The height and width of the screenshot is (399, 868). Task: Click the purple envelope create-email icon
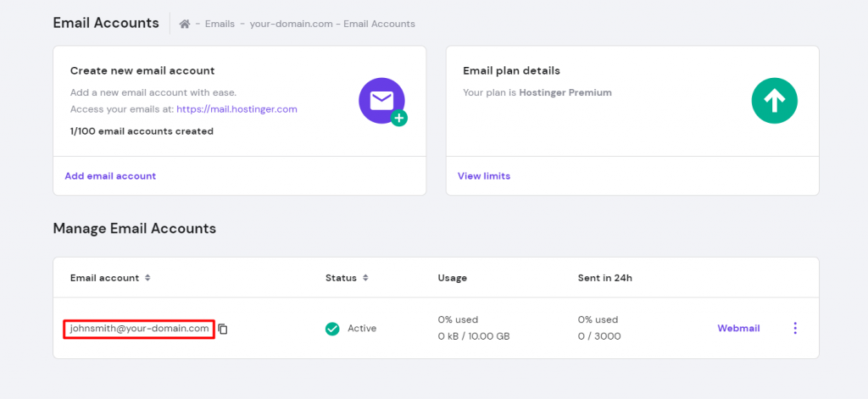point(381,101)
